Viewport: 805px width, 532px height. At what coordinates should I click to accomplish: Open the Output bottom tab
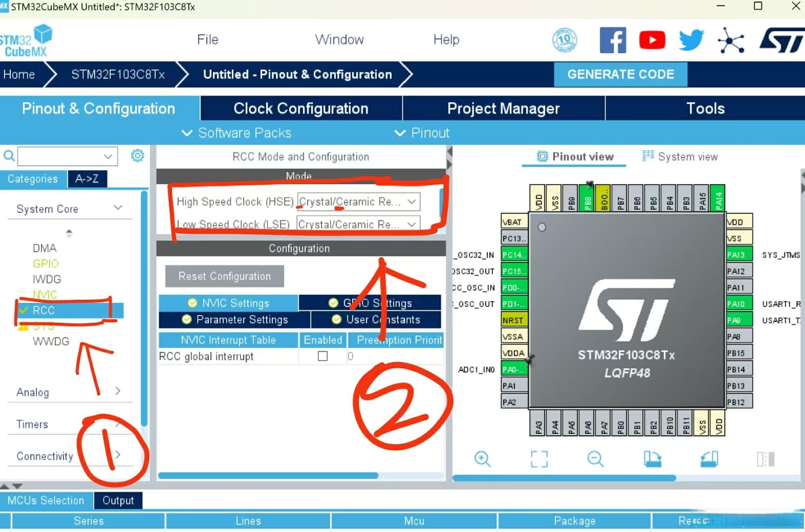coord(118,500)
